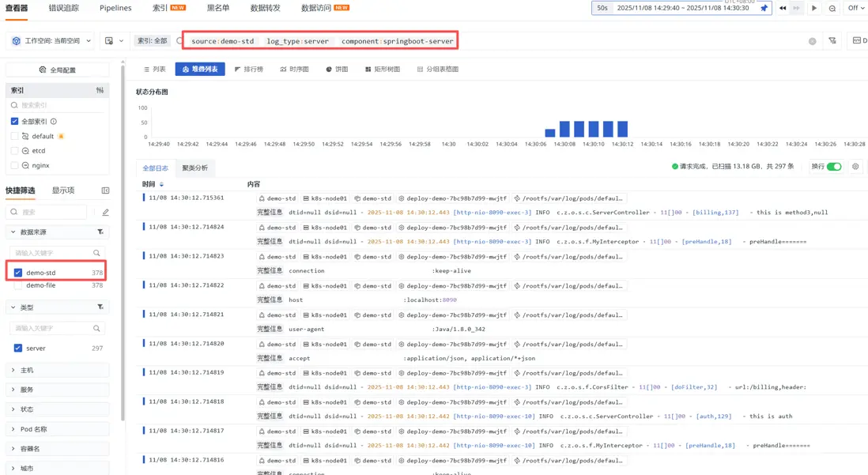Focus the 搜索索引 index search field
This screenshot has height=475, width=868.
[57, 105]
